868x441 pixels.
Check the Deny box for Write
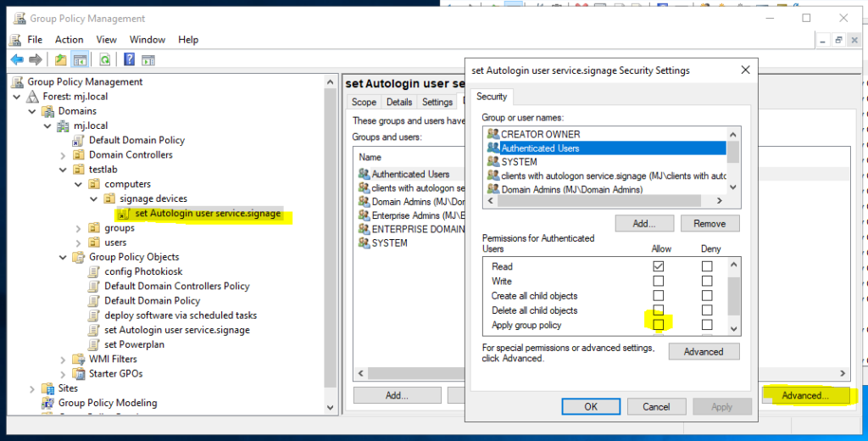[x=707, y=281]
